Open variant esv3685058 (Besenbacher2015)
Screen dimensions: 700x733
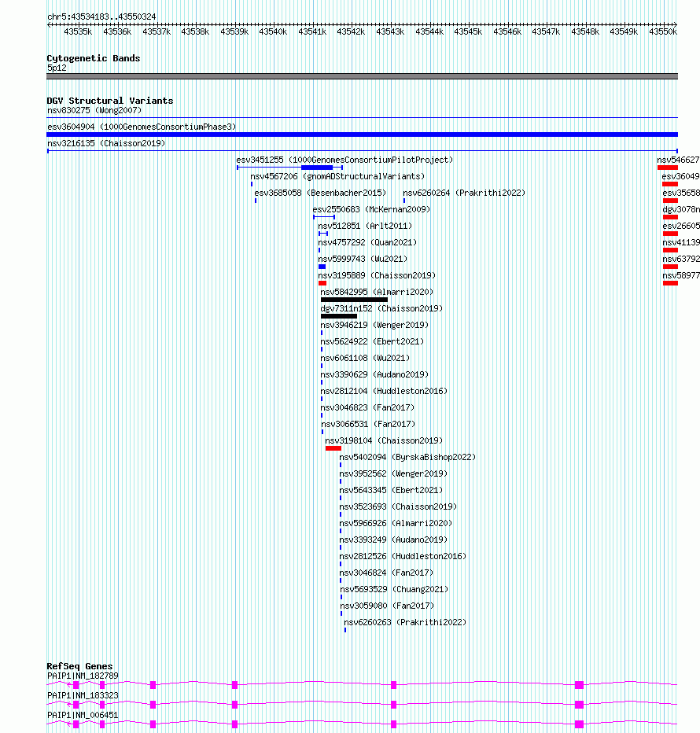(320, 193)
